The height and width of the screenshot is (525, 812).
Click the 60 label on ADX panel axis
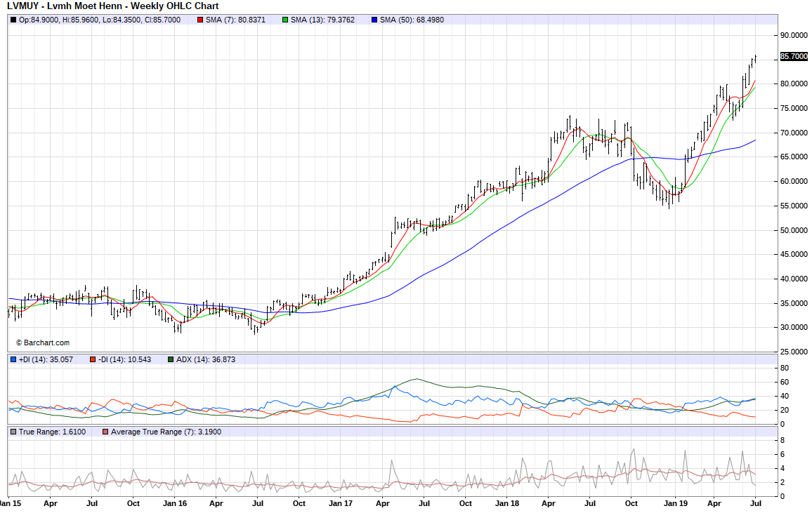click(x=785, y=383)
